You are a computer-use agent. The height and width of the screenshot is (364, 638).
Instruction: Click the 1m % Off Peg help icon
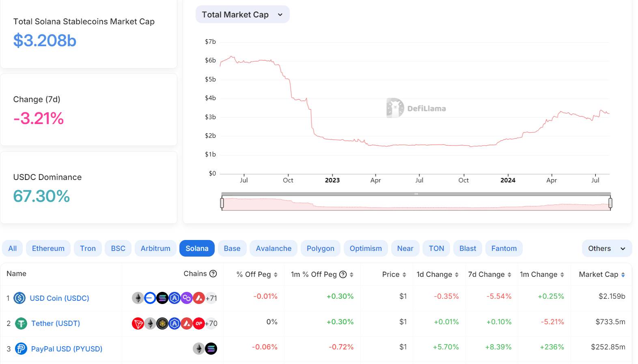343,274
